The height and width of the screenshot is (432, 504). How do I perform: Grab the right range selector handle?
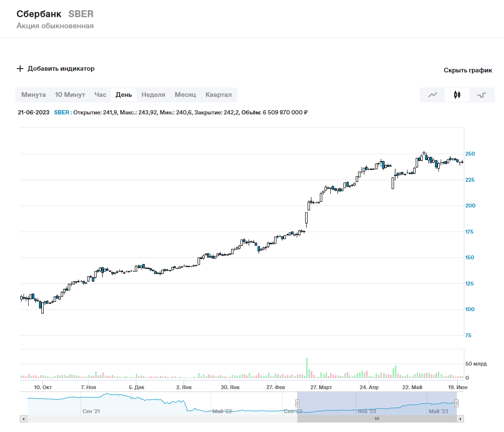456,403
